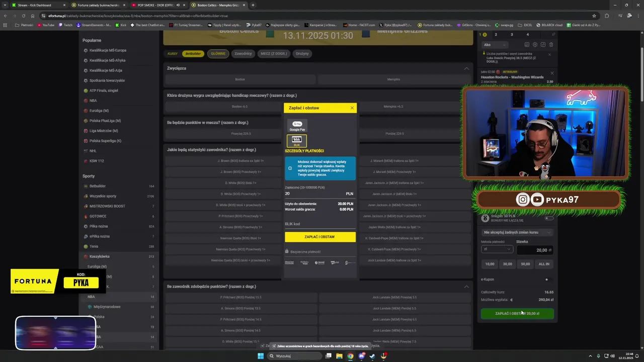
Task: Click the Wyszukaj taskbar search box
Action: click(294, 356)
